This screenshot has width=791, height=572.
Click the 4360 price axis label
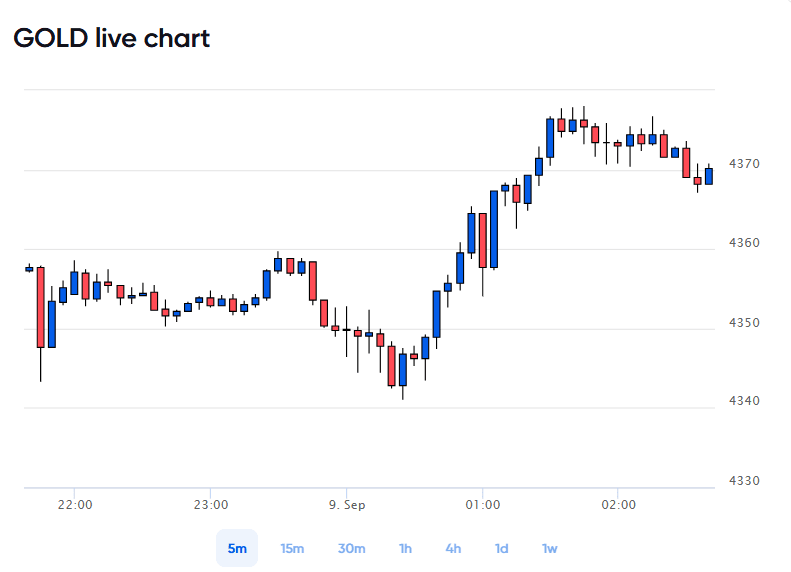[x=744, y=243]
